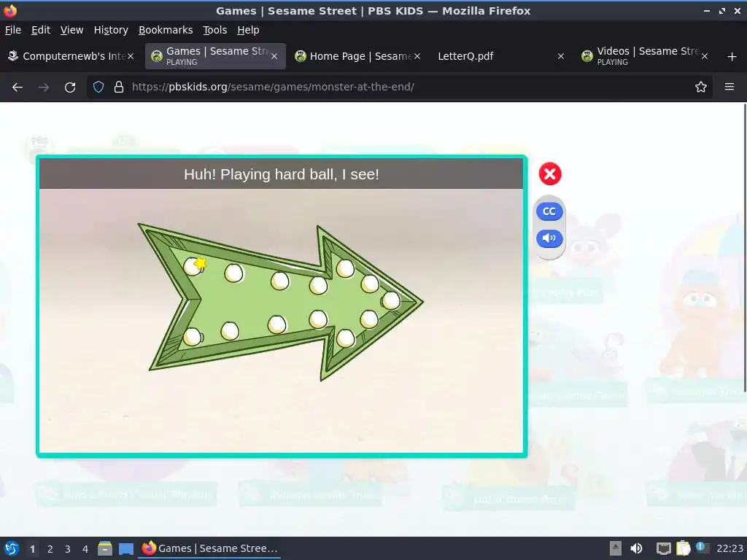
Task: Go back to the previous page
Action: coord(18,87)
